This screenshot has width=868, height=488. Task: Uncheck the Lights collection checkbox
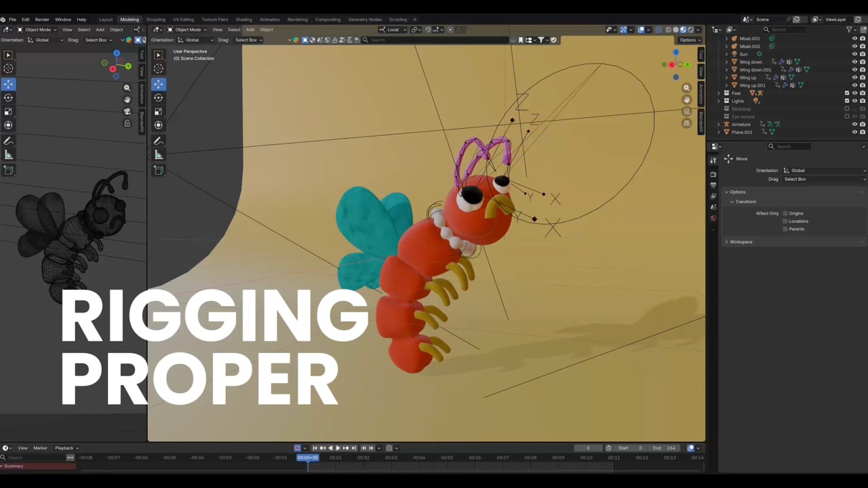(846, 101)
